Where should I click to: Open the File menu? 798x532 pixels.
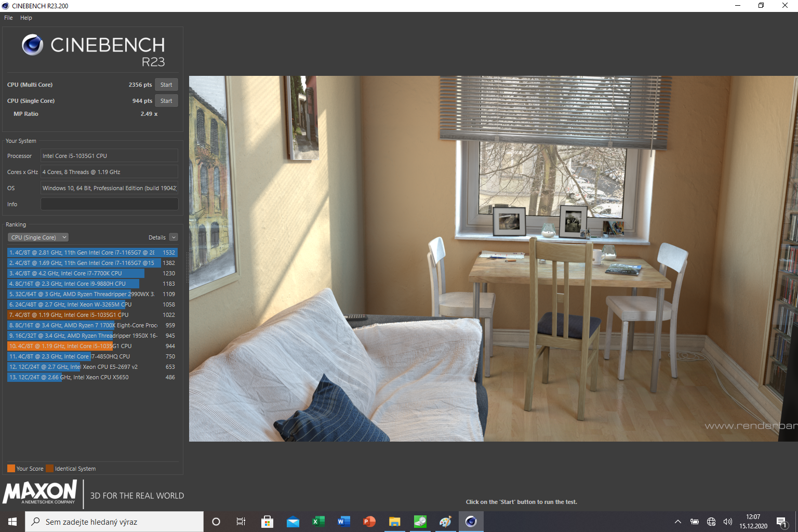pyautogui.click(x=8, y=18)
